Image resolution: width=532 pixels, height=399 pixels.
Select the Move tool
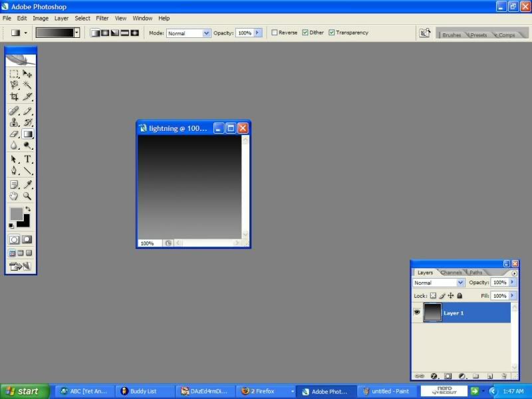coord(27,74)
